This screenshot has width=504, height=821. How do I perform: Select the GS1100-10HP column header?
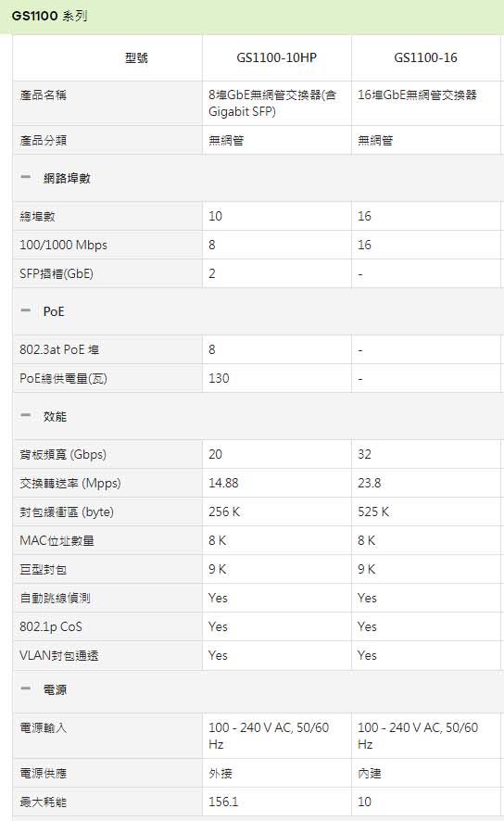[276, 57]
